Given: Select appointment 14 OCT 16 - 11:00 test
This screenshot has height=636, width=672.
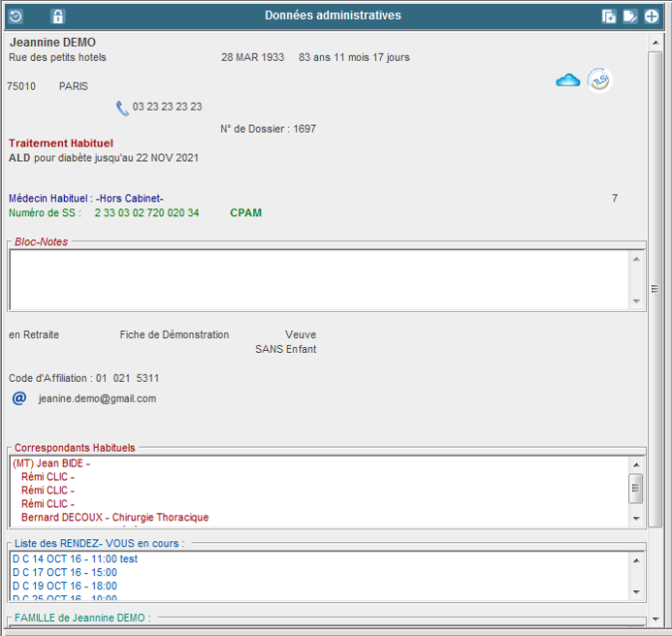Looking at the screenshot, I should [75, 559].
